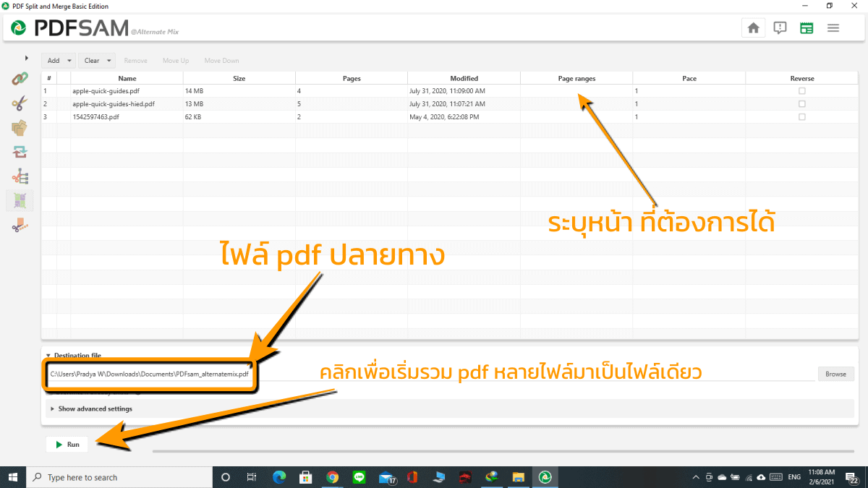868x488 pixels.
Task: Open the Clear dropdown arrow
Action: [x=109, y=61]
